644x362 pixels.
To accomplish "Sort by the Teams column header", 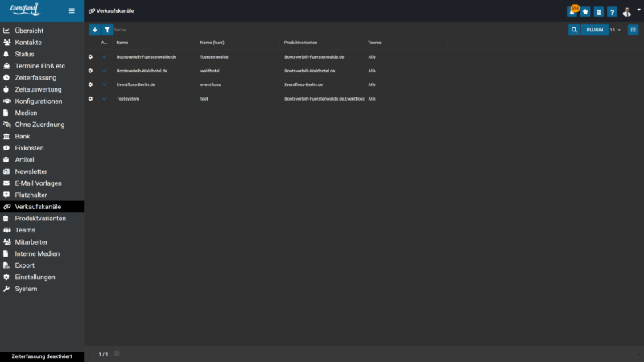I will (374, 43).
